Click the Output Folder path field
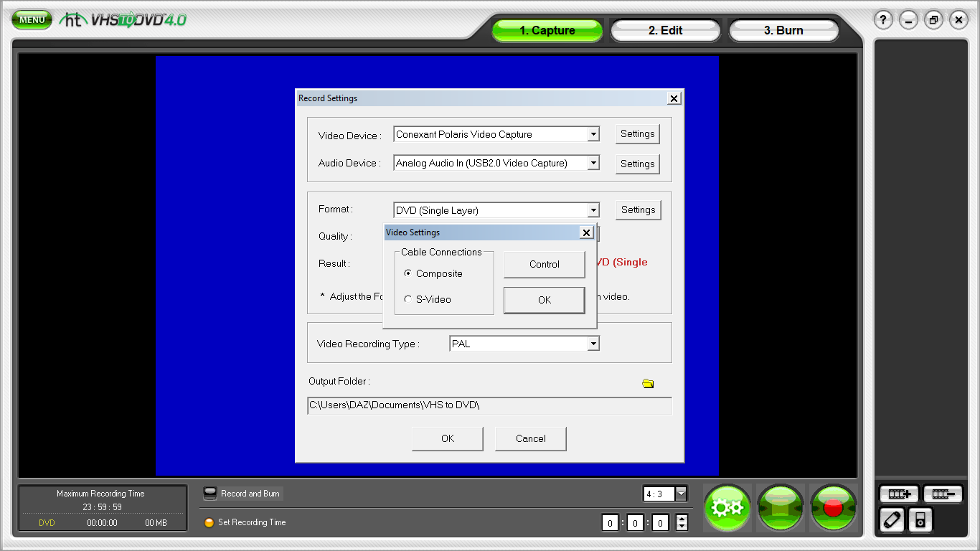The height and width of the screenshot is (551, 980). (489, 405)
